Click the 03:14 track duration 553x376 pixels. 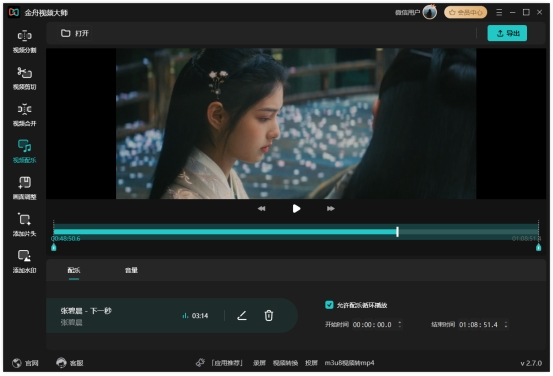tap(200, 316)
